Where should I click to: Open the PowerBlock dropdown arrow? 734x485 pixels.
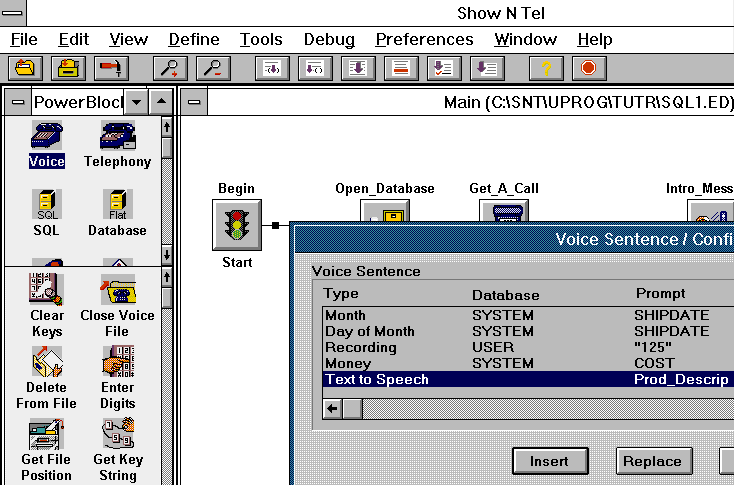pos(136,102)
